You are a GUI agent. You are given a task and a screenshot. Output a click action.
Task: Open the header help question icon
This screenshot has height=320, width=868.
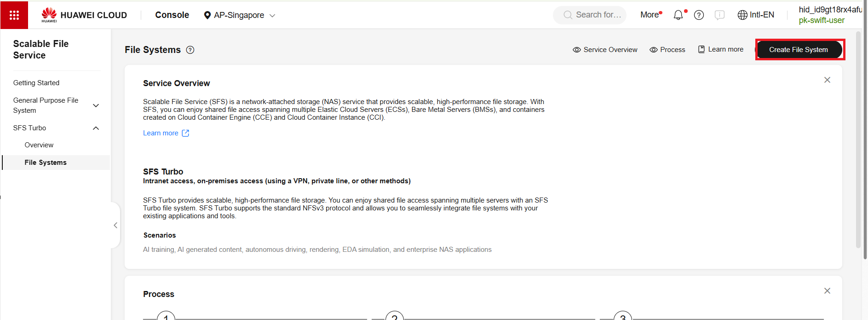tap(699, 15)
